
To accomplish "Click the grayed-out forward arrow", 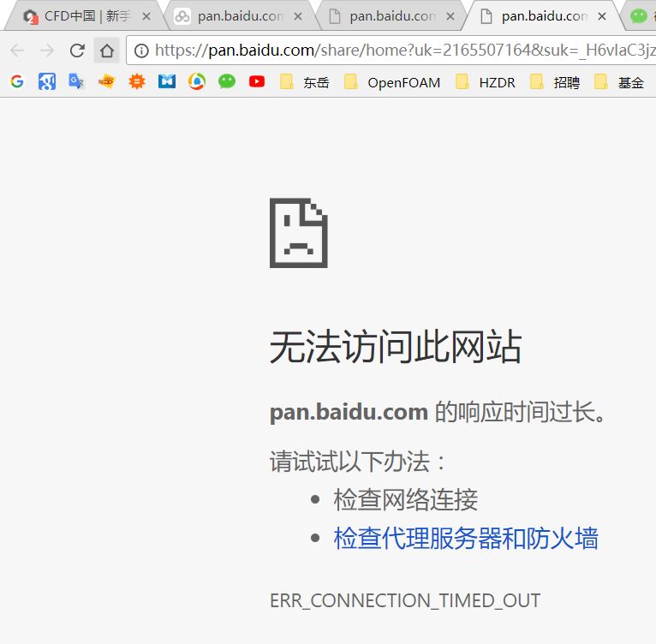I will point(47,51).
